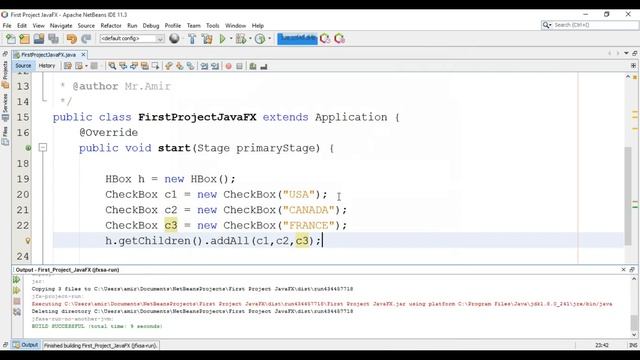
Task: Collapse the start method code fold
Action: coord(43,147)
